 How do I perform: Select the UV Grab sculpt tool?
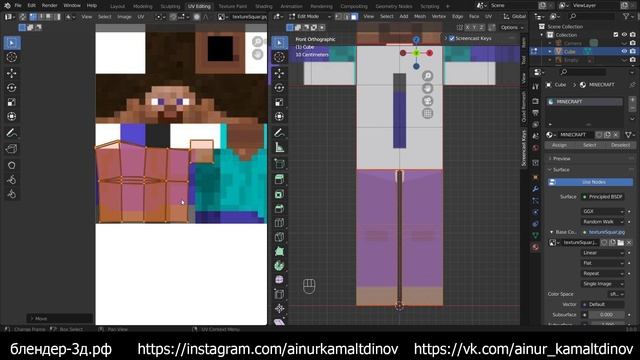12,165
